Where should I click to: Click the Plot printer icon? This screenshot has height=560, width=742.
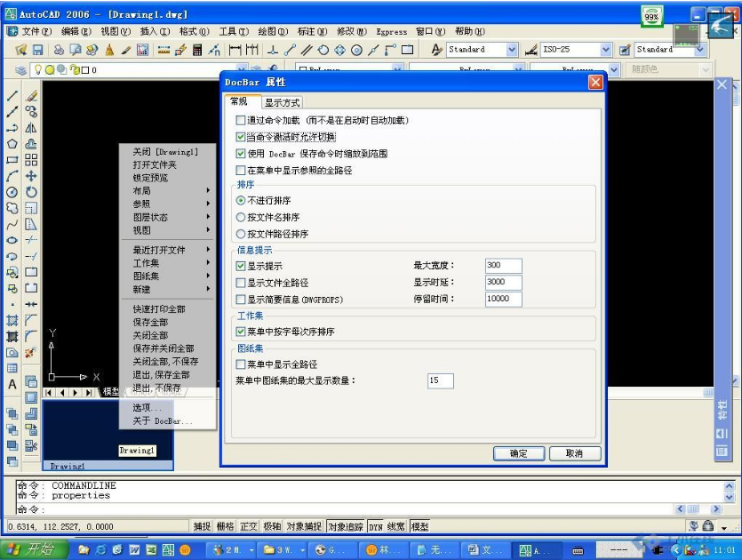tap(59, 50)
